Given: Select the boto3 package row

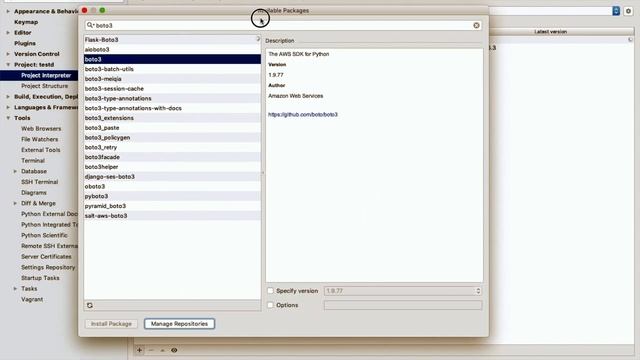Looking at the screenshot, I should point(172,59).
